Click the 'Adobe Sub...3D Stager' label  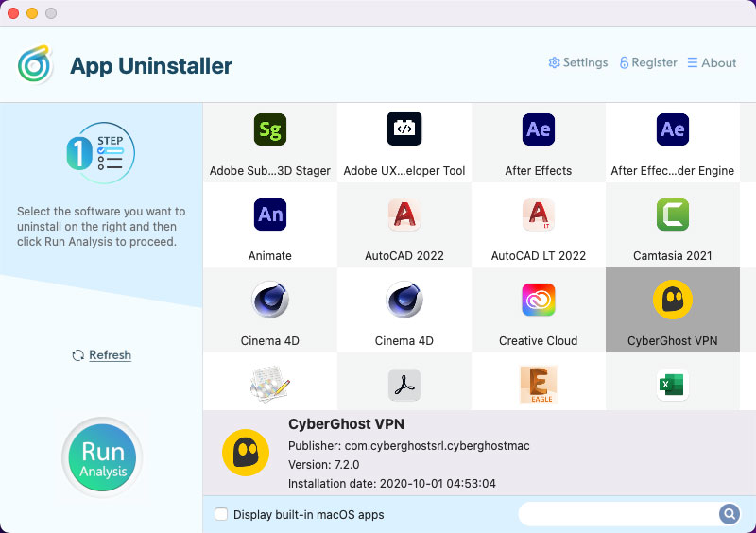coord(270,171)
